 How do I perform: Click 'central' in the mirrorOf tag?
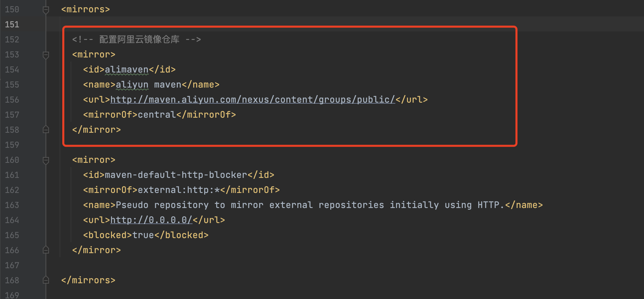pyautogui.click(x=157, y=115)
